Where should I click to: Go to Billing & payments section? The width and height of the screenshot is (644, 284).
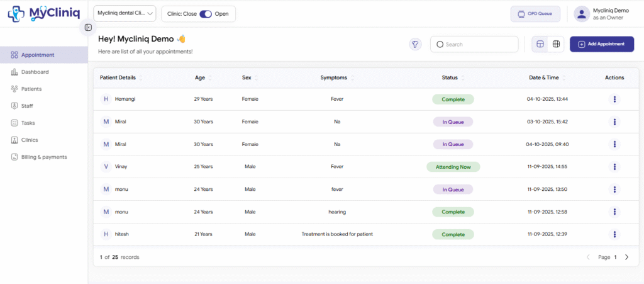click(43, 157)
